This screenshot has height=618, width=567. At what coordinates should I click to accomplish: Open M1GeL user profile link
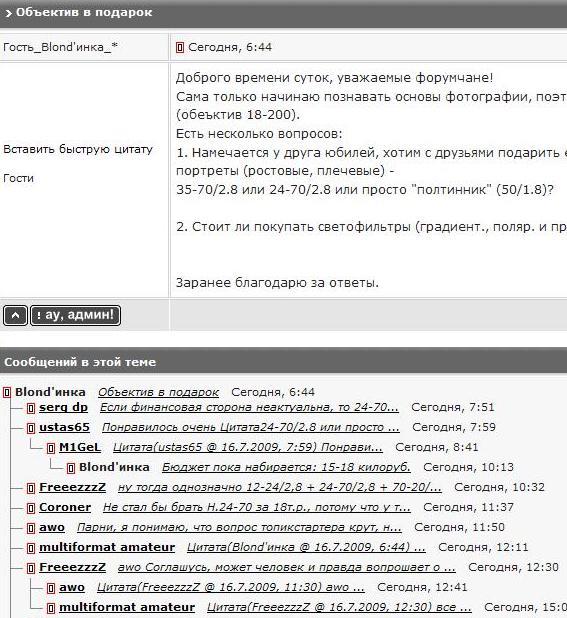point(80,447)
